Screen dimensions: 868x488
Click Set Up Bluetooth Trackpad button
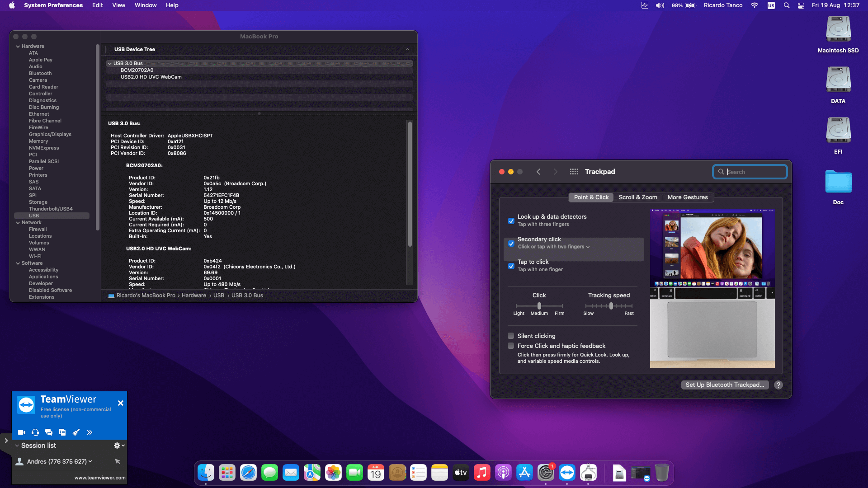pyautogui.click(x=724, y=385)
